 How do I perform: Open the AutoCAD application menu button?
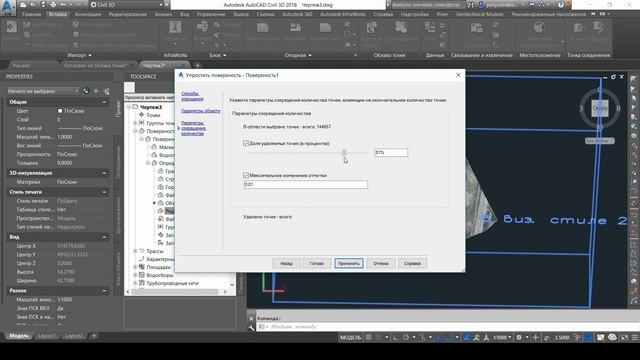(x=8, y=7)
